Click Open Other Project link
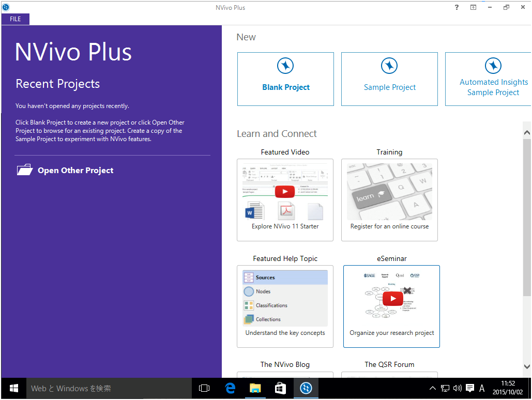The width and height of the screenshot is (532, 400). (75, 171)
